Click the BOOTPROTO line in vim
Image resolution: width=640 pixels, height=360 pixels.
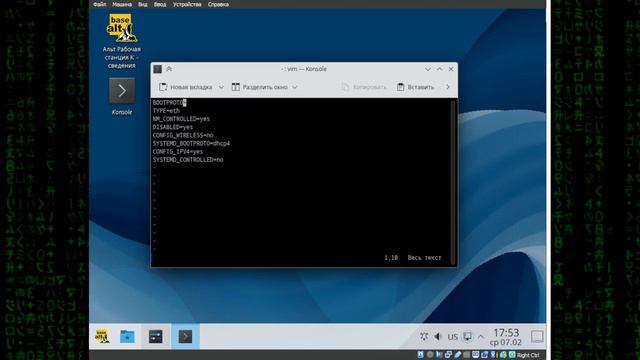click(x=169, y=103)
